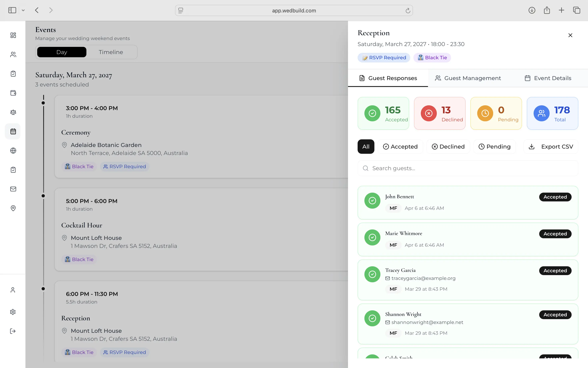Image resolution: width=588 pixels, height=368 pixels.
Task: Click the green Accepted check icon on John Bennett's row
Action: coord(372,201)
